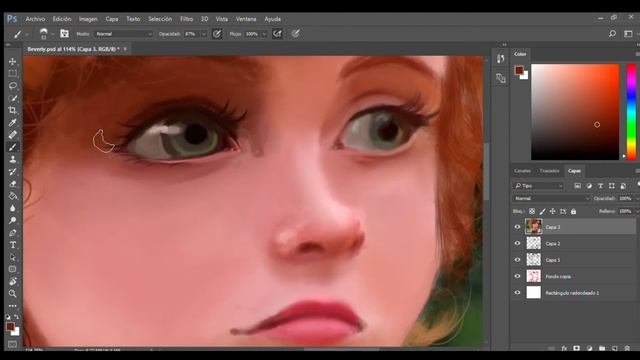Open the brush Modo Normal dropdown
Image resolution: width=640 pixels, height=360 pixels.
click(124, 34)
